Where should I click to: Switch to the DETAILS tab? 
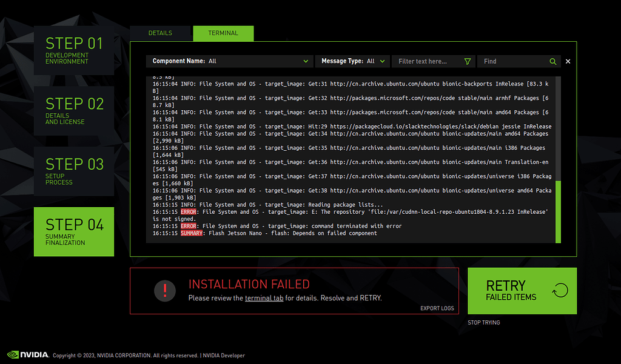[x=161, y=33]
